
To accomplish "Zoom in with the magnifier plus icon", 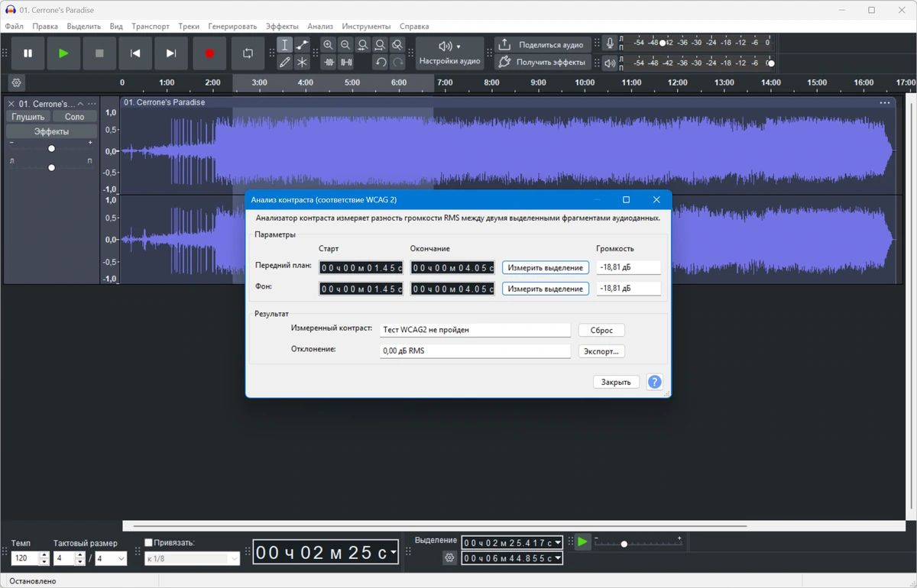I will [328, 45].
